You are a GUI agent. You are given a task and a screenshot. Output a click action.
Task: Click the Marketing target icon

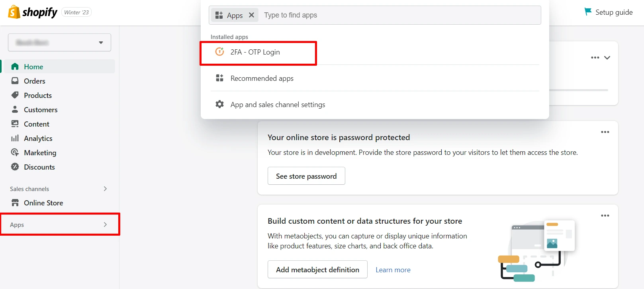pyautogui.click(x=15, y=152)
